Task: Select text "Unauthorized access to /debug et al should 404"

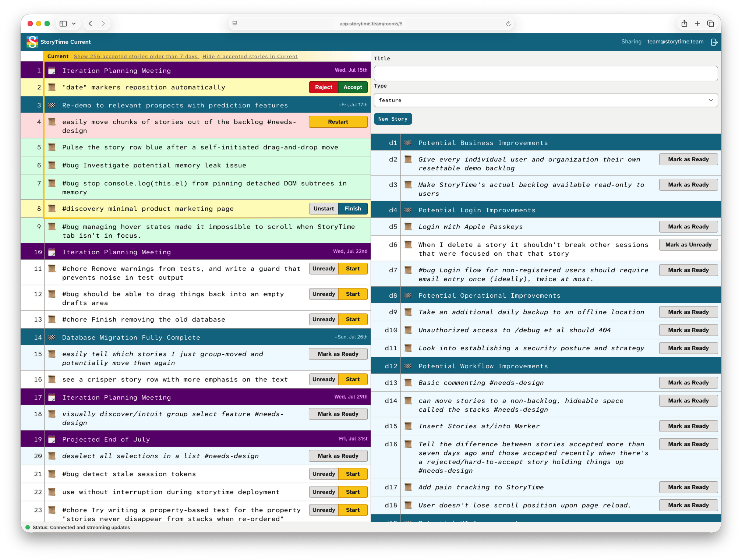Action: (515, 330)
